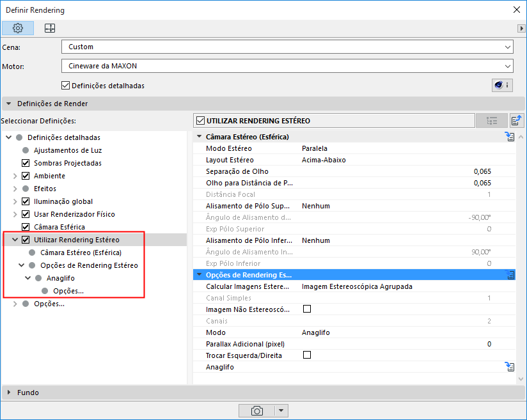Viewport: 527px width, 420px height.
Task: Change Alisamento de Pólo Infer... value Nenhum
Action: 315,240
